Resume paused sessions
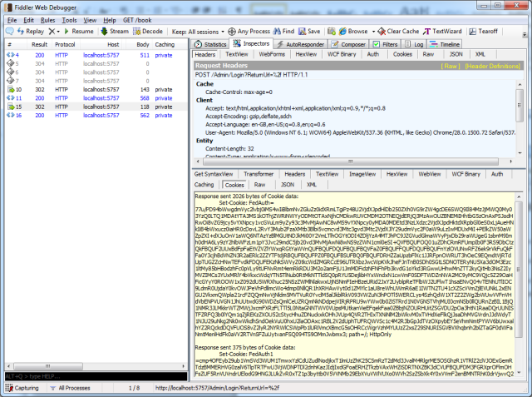 [x=79, y=32]
